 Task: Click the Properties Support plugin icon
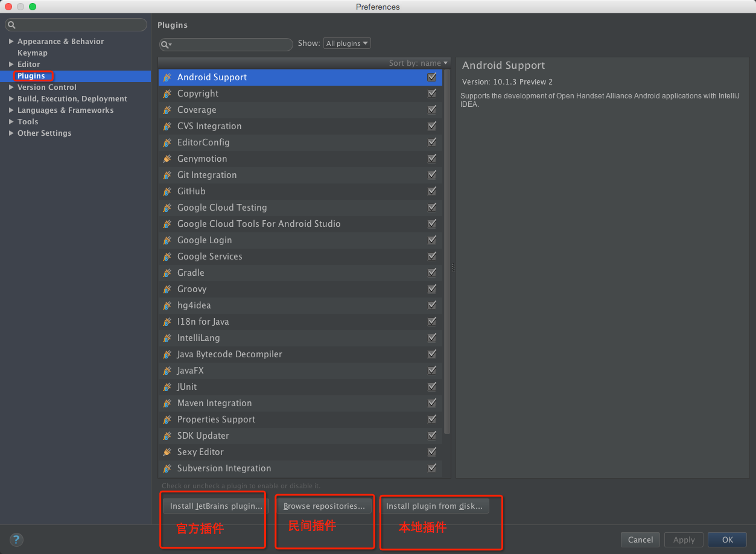167,419
